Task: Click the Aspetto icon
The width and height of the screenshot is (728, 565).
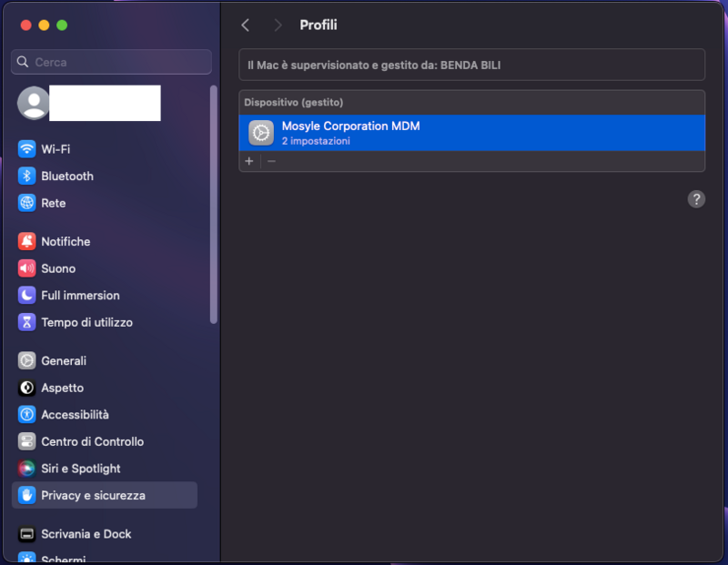Action: pyautogui.click(x=26, y=388)
